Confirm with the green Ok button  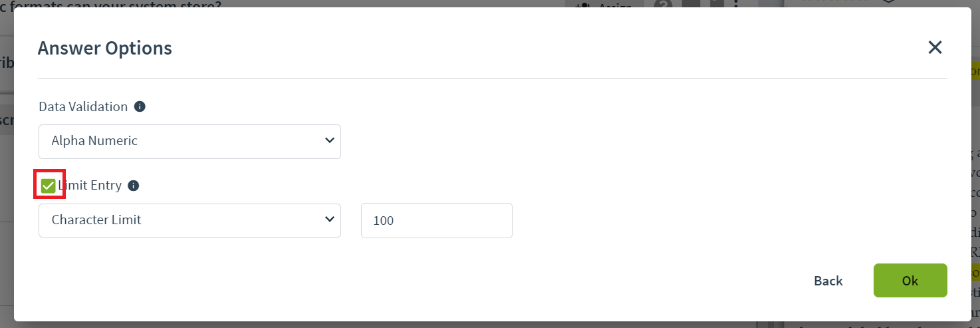[910, 281]
